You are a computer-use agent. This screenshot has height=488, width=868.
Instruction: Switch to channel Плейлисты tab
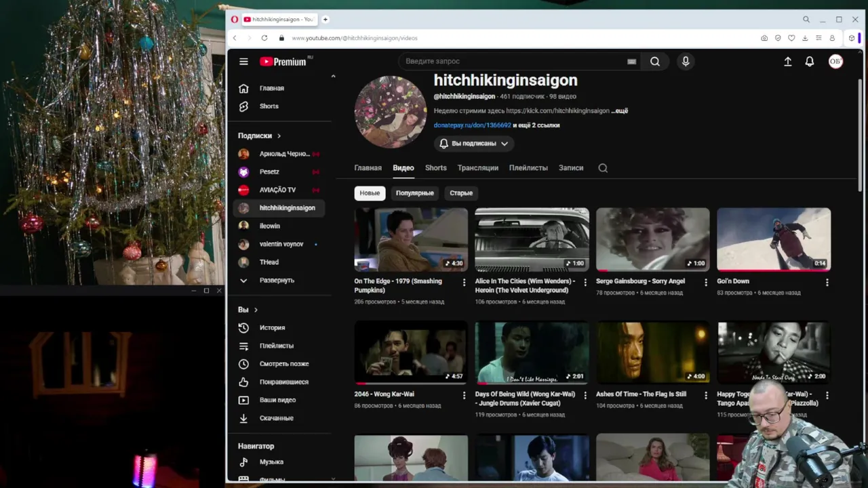[x=528, y=168]
